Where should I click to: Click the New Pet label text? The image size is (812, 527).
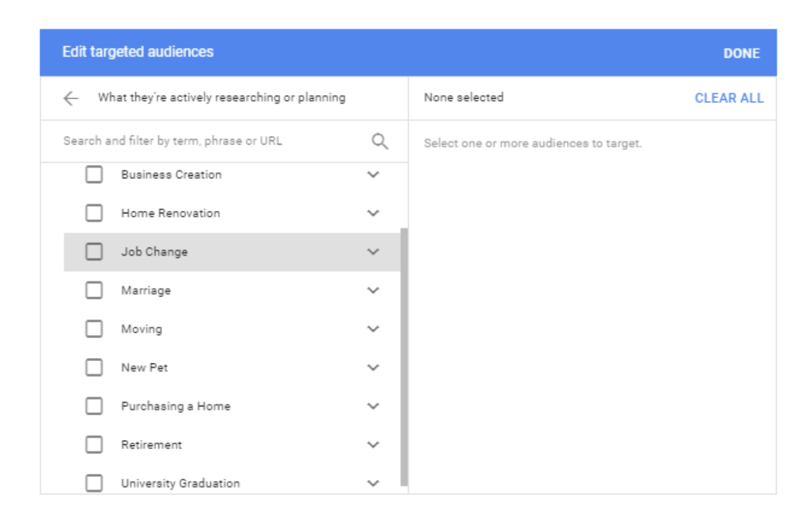pos(144,367)
